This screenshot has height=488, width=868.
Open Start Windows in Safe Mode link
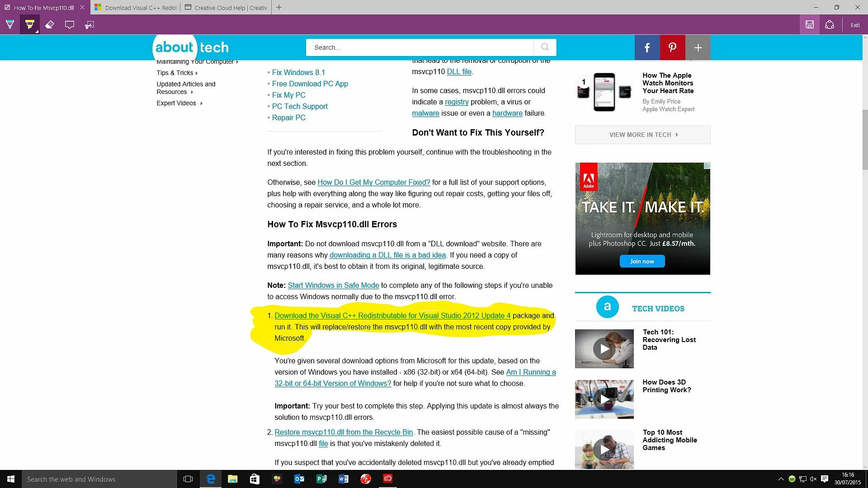click(x=333, y=285)
